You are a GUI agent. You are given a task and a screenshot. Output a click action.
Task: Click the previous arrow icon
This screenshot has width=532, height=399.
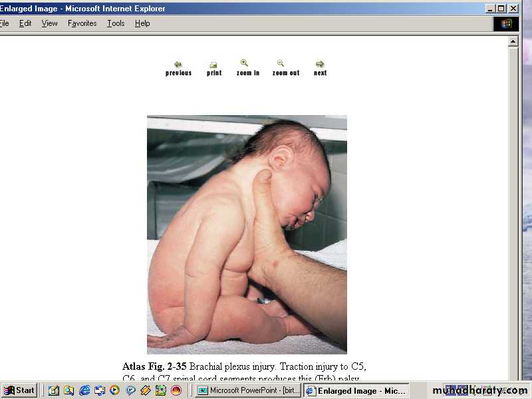click(x=178, y=65)
